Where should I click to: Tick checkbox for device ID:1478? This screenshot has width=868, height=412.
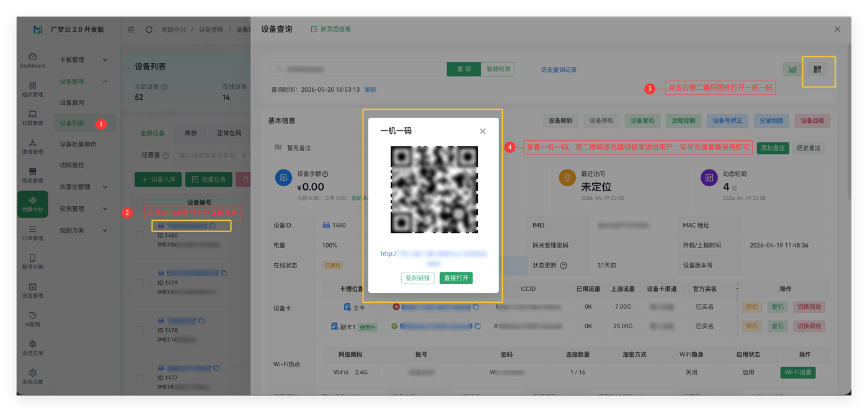(140, 330)
